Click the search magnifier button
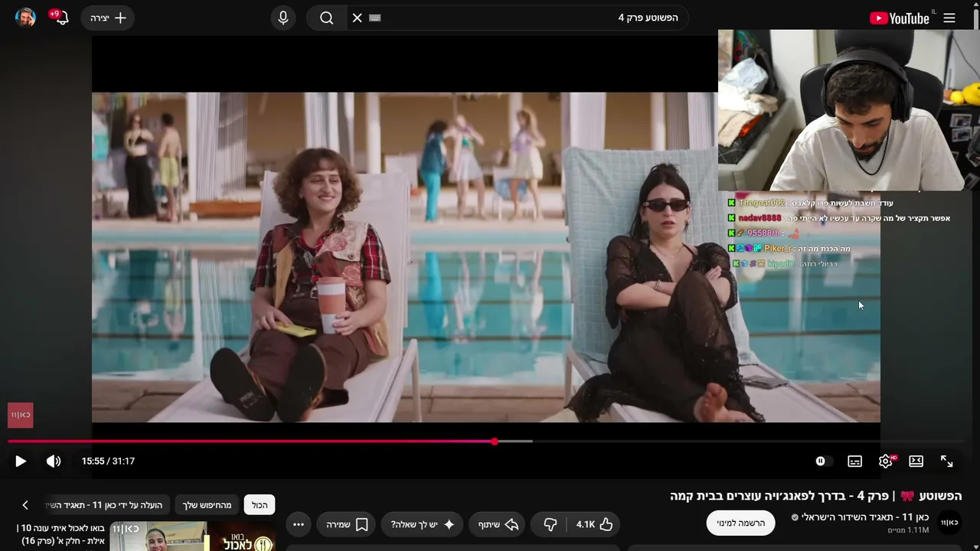The height and width of the screenshot is (551, 980). [x=327, y=18]
